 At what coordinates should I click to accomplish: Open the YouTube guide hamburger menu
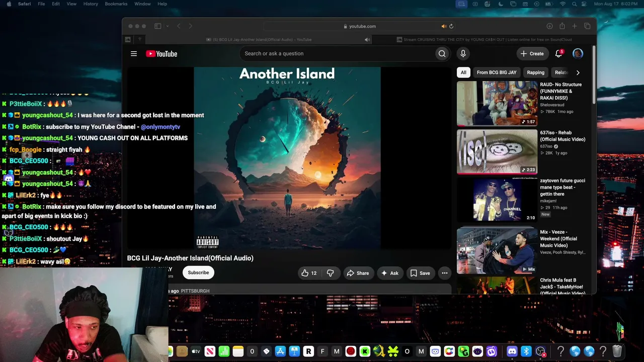tap(134, 54)
